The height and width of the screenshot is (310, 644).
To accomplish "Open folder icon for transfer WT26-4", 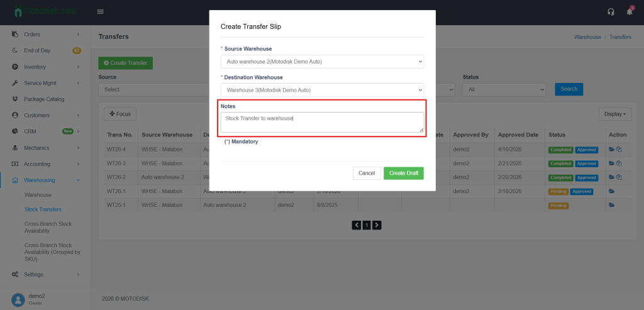I will pyautogui.click(x=611, y=150).
